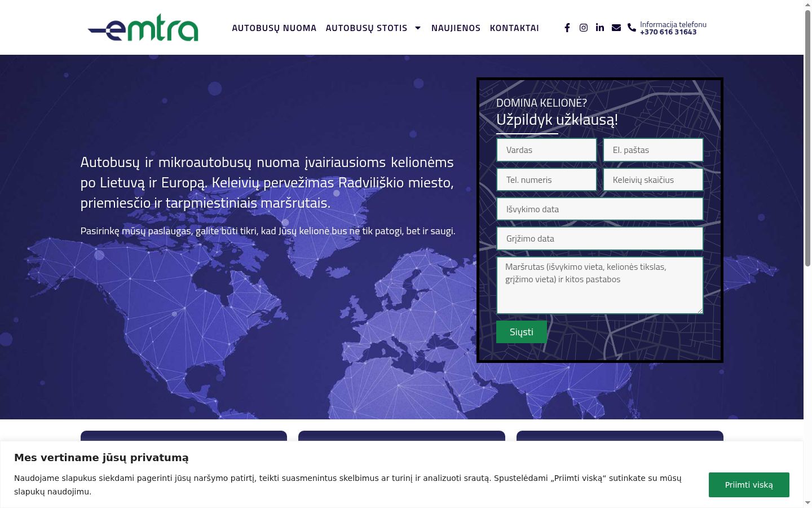The height and width of the screenshot is (508, 812).
Task: Click the email envelope icon
Action: click(616, 28)
